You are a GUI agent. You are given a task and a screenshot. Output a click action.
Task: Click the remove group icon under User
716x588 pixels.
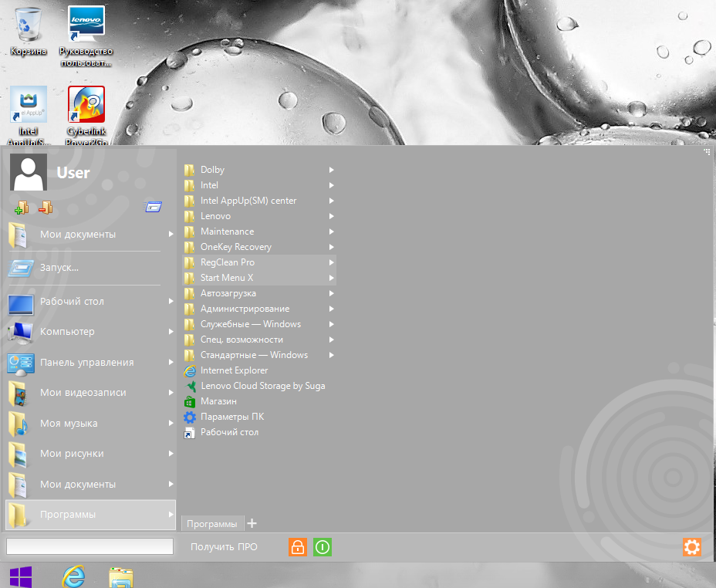[x=46, y=208]
